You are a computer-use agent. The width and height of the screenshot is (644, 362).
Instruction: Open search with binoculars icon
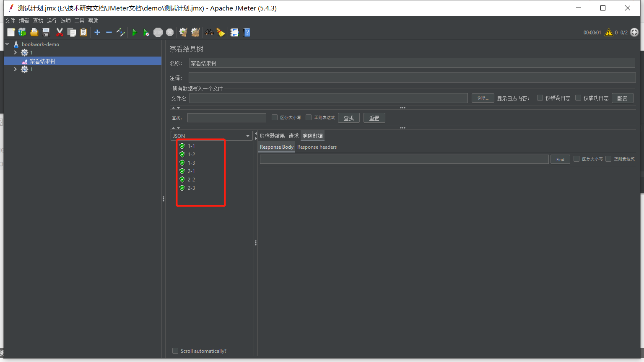pyautogui.click(x=209, y=32)
